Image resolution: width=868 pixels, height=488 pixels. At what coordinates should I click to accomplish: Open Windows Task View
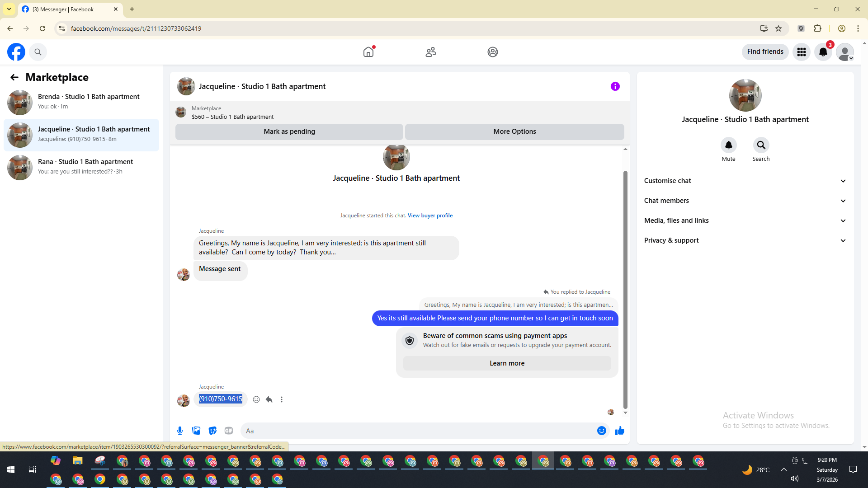33,470
